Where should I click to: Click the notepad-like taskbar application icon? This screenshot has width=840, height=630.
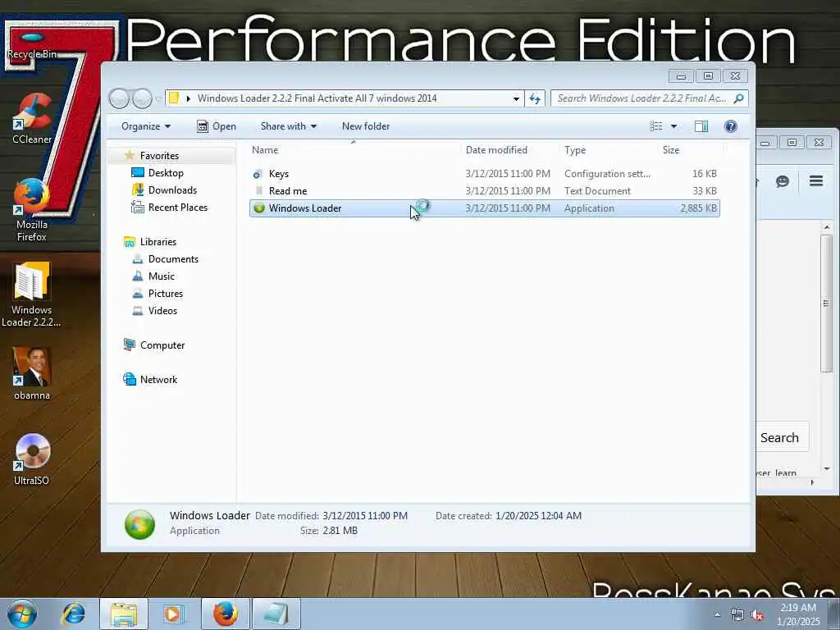click(x=276, y=614)
